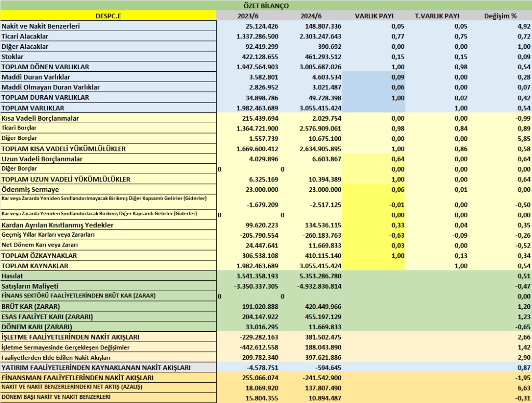Select the cell 3.005.687.026
The image size is (532, 403).
coord(321,67)
